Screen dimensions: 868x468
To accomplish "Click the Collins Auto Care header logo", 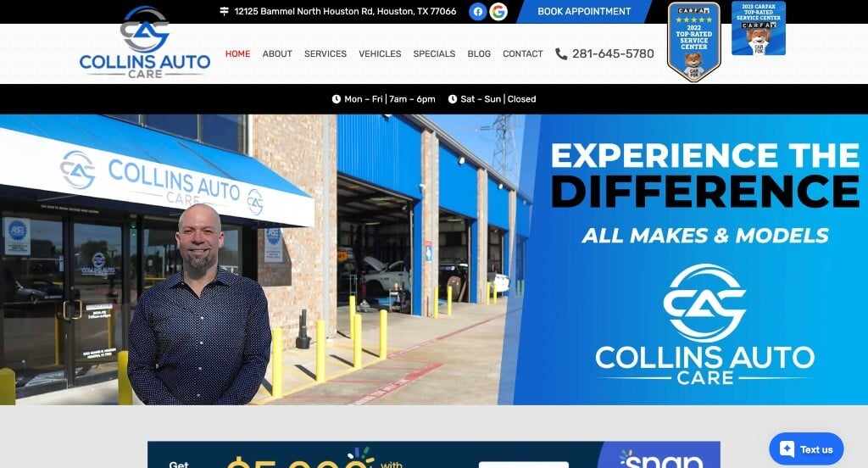I will [145, 42].
